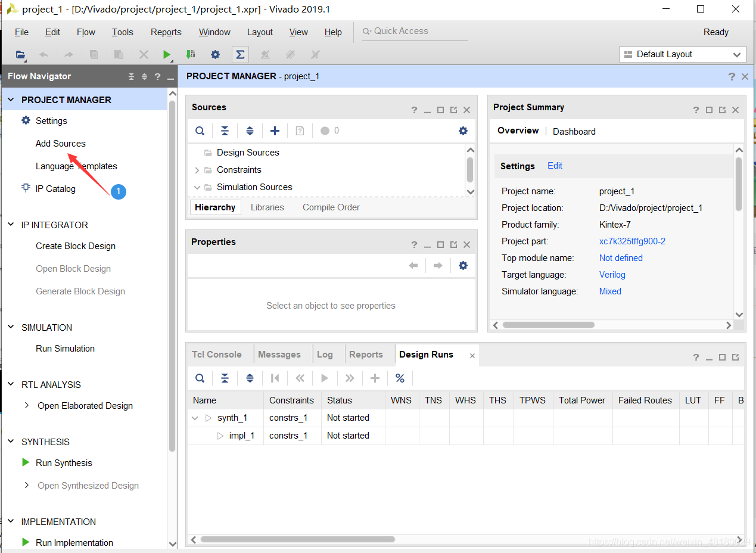Screen dimensions: 756x553
Task: Click Run Implementation
Action: 74,543
